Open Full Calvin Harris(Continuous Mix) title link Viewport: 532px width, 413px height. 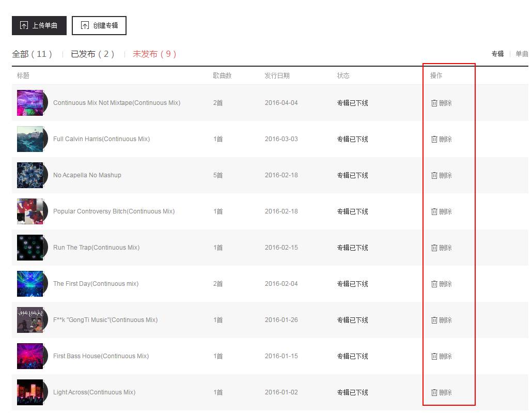pyautogui.click(x=101, y=139)
